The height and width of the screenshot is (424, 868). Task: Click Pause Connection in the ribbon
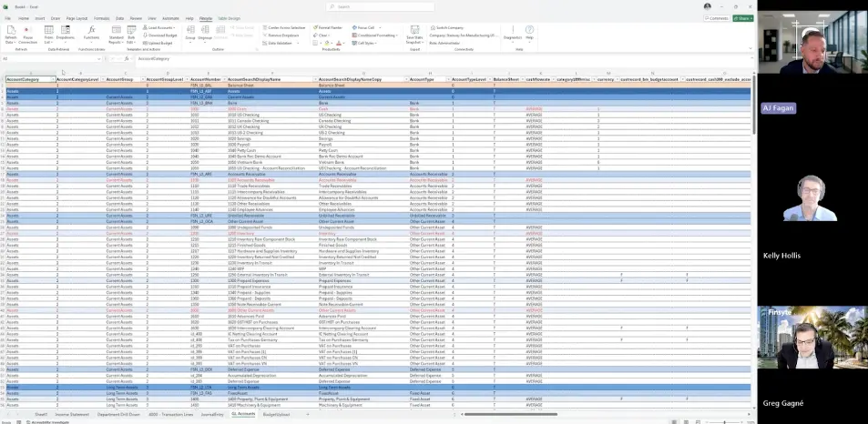tap(28, 34)
